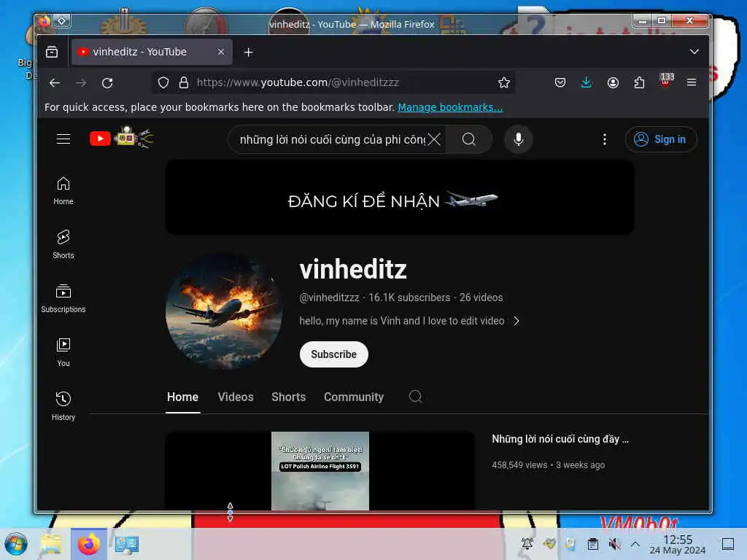
Task: Open You in the sidebar
Action: [x=63, y=352]
